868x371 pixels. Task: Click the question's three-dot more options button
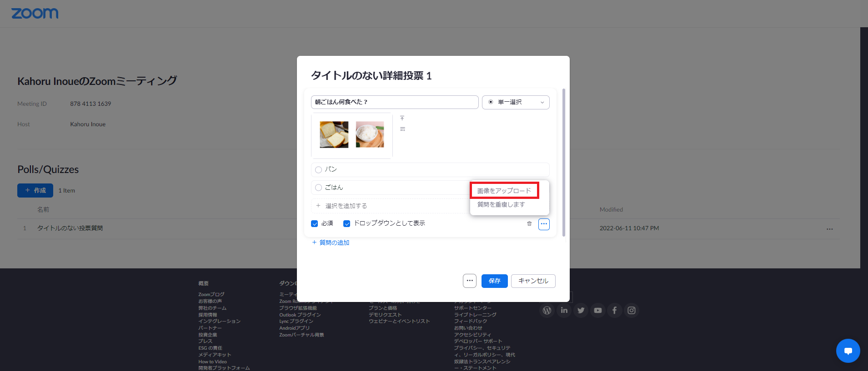pos(544,224)
